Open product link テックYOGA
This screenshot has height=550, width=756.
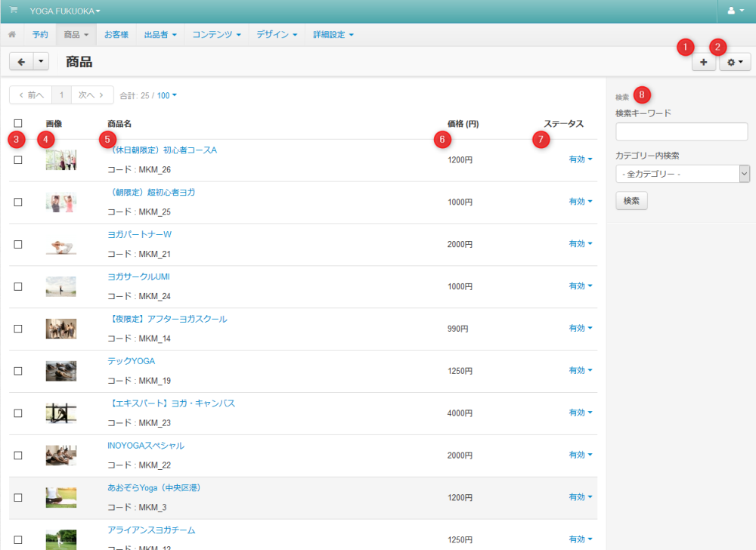click(131, 361)
